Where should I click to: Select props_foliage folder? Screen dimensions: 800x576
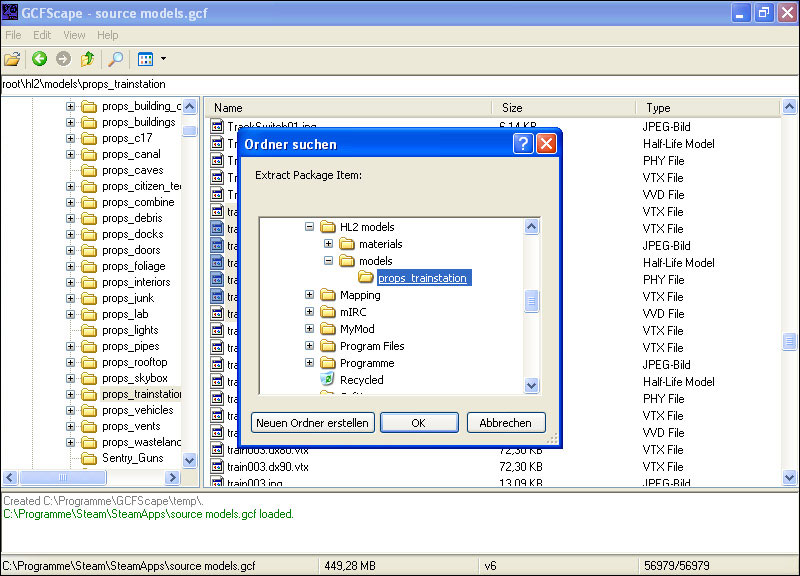click(x=134, y=266)
